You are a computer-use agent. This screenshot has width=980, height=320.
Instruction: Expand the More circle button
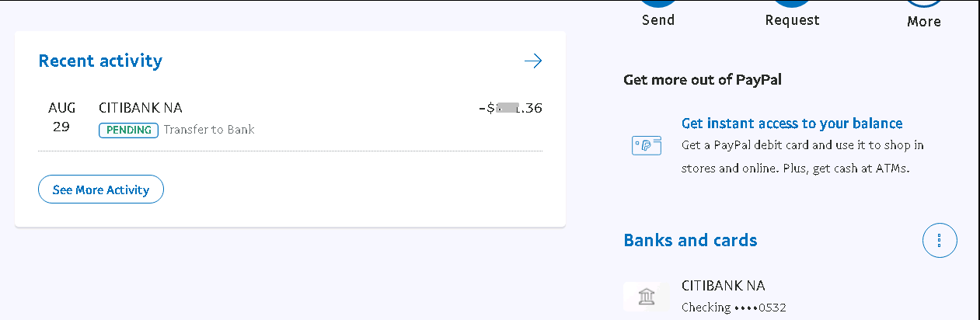click(x=924, y=4)
